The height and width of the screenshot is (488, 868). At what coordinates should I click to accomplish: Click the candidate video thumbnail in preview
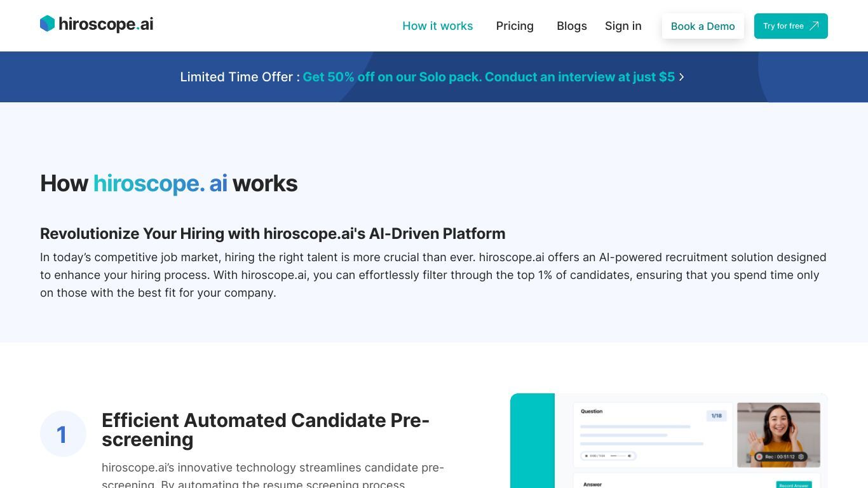click(778, 435)
